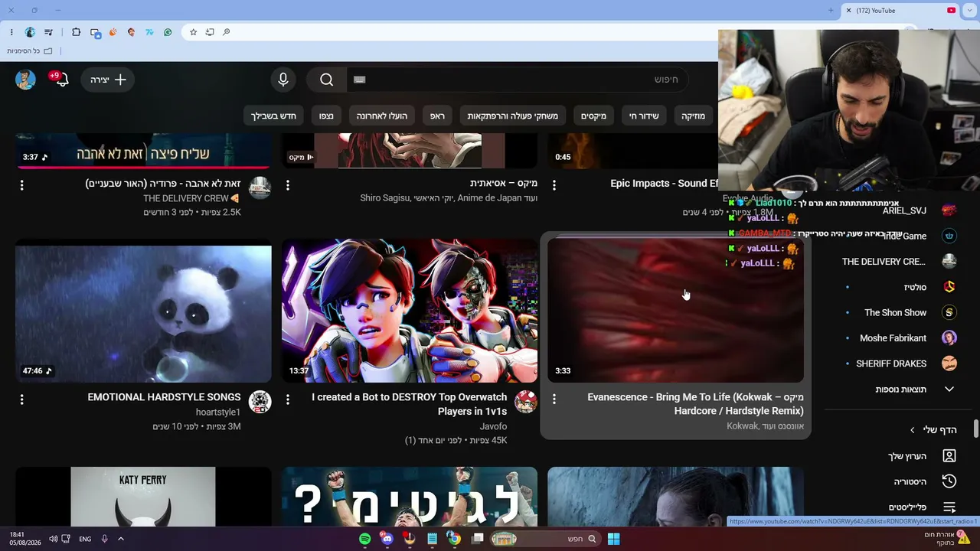Click the Windows Start button
Screen dimensions: 980x551
coord(613,539)
